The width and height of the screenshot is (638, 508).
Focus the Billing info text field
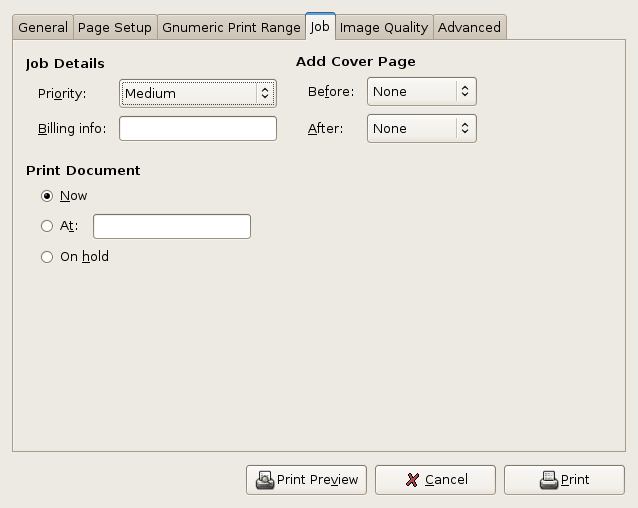198,129
